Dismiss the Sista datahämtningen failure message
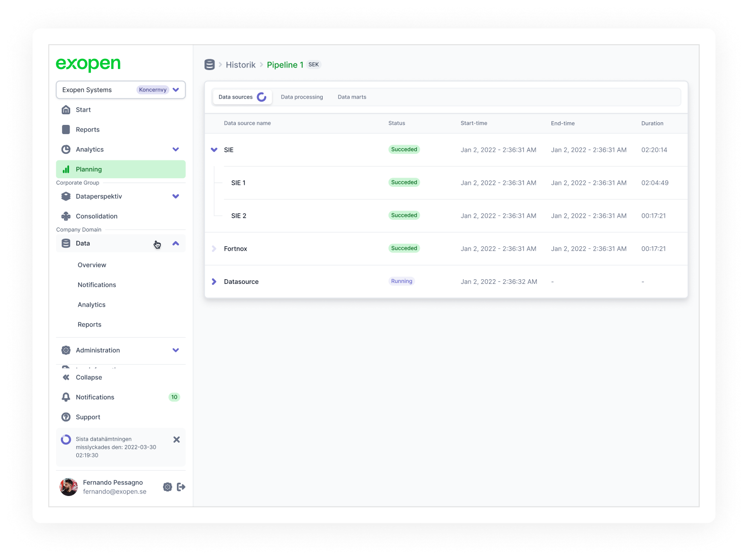 [176, 440]
